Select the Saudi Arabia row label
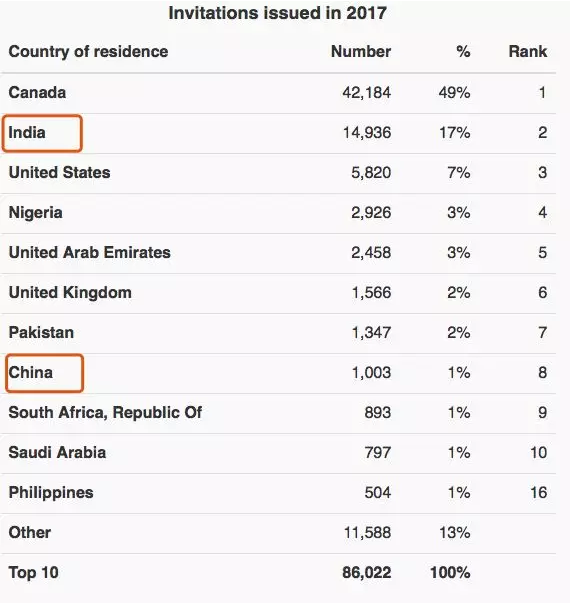 point(57,453)
